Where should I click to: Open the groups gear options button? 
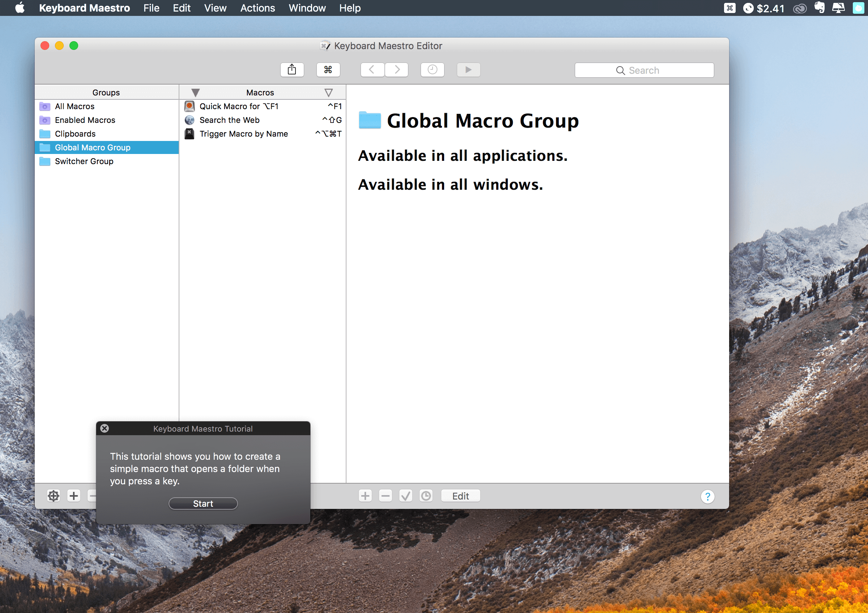(x=54, y=496)
